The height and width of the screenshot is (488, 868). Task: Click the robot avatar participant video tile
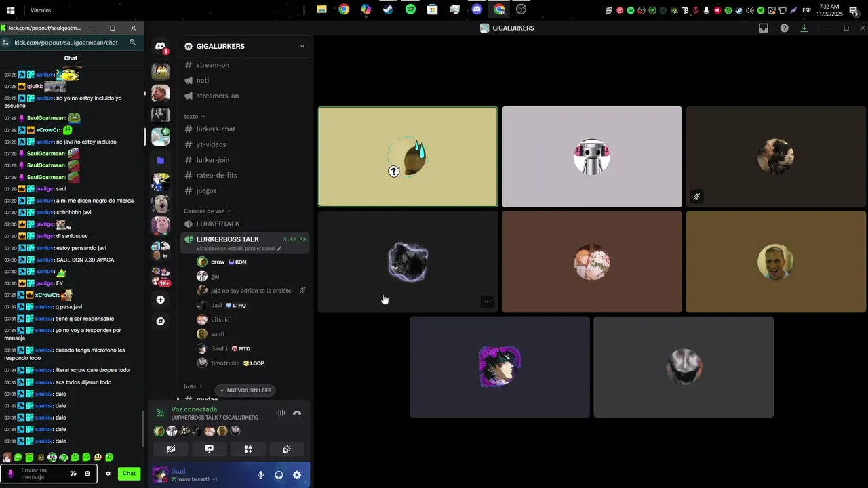(592, 157)
